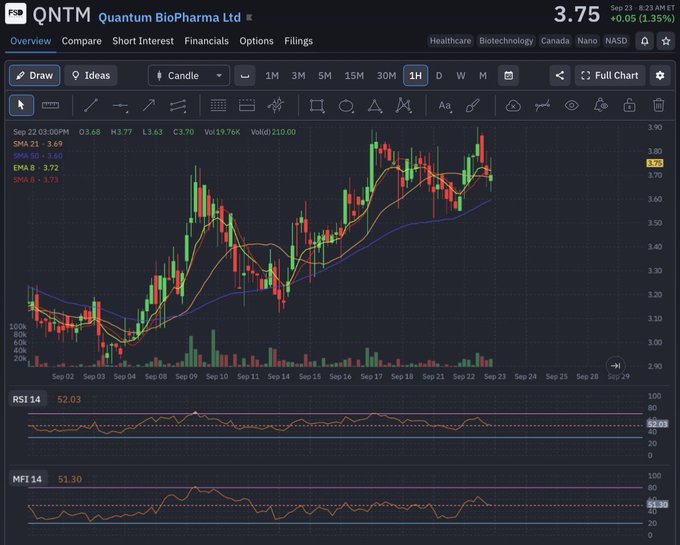Toggle the lock drawings icon
Screen dimensions: 680x545
point(629,105)
